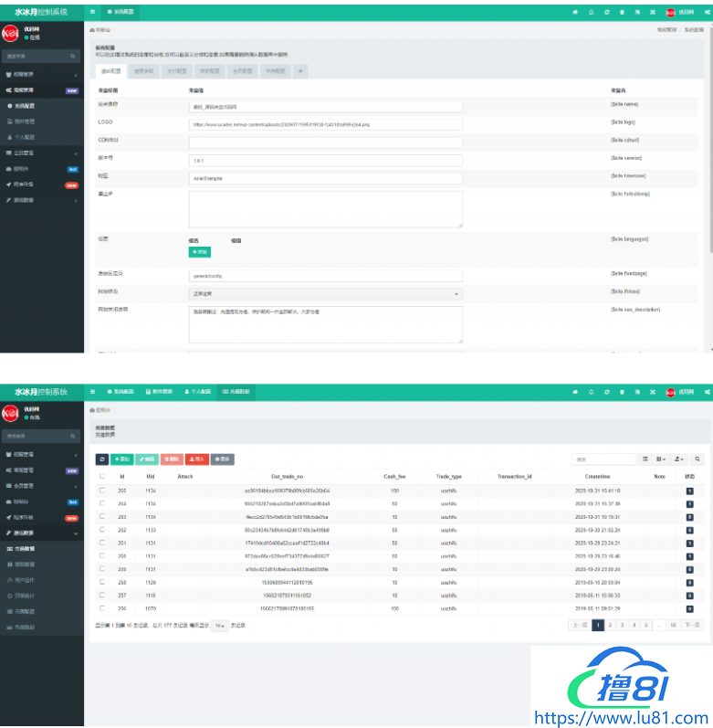Click the refresh icon in the table toolbar
Screen dimensions: 713x728
click(x=102, y=459)
